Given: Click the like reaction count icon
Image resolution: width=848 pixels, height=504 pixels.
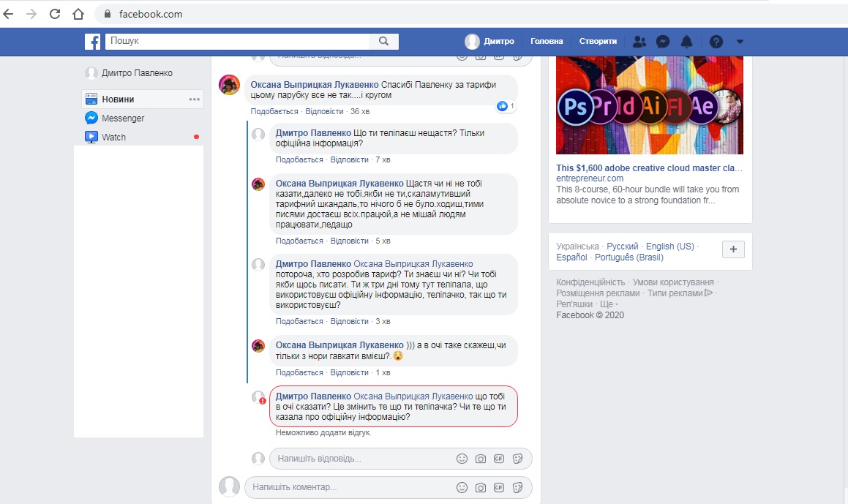Looking at the screenshot, I should (503, 106).
